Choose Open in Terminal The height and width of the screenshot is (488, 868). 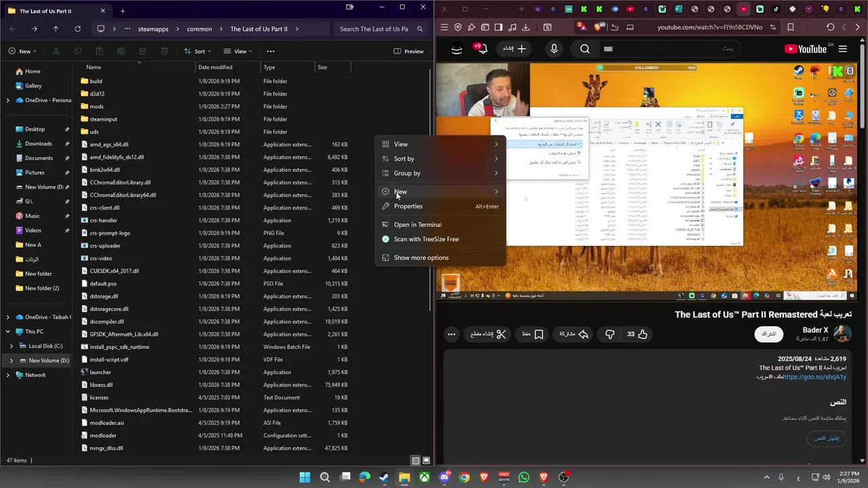pyautogui.click(x=440, y=224)
